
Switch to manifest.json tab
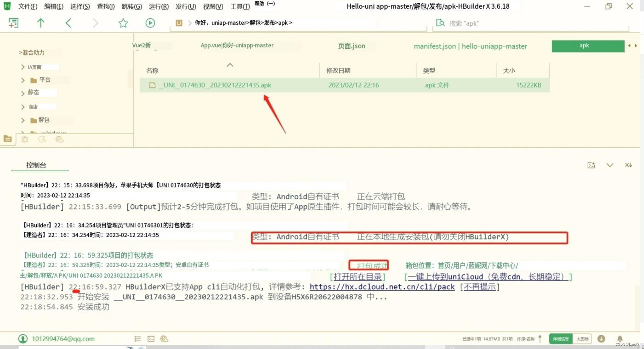pyautogui.click(x=470, y=46)
